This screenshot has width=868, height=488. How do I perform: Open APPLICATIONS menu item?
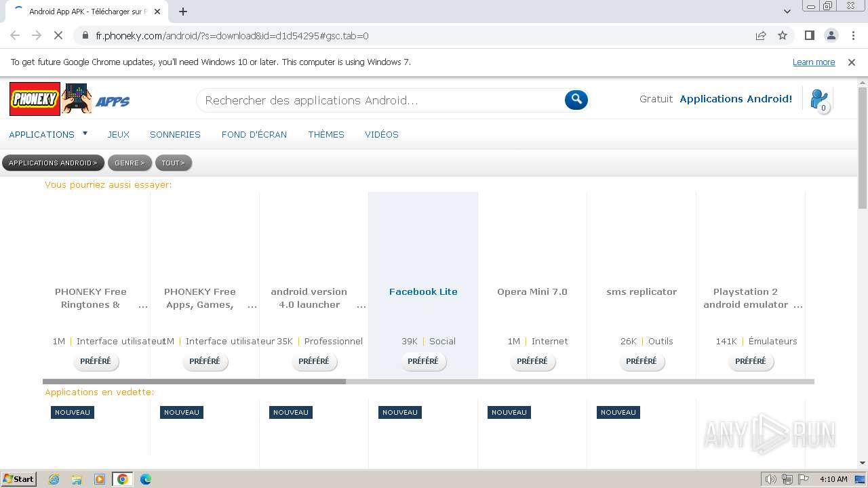(42, 134)
